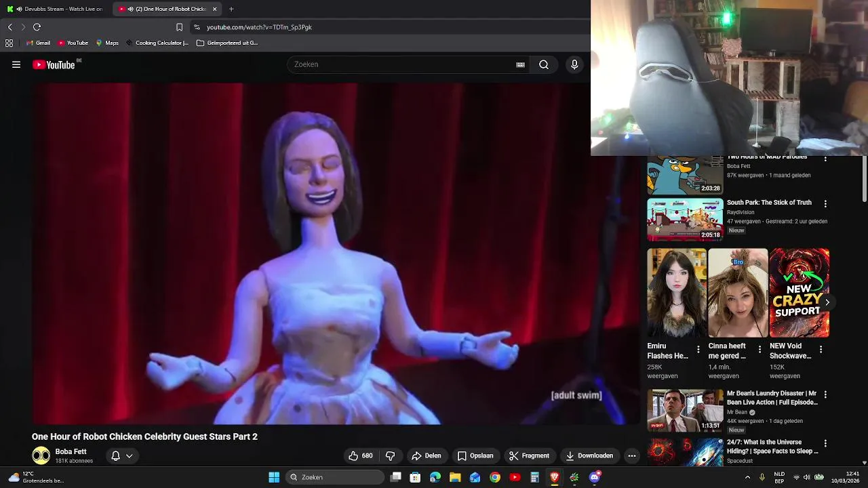868x488 pixels.
Task: Download the video via Downloaden button
Action: coord(589,455)
